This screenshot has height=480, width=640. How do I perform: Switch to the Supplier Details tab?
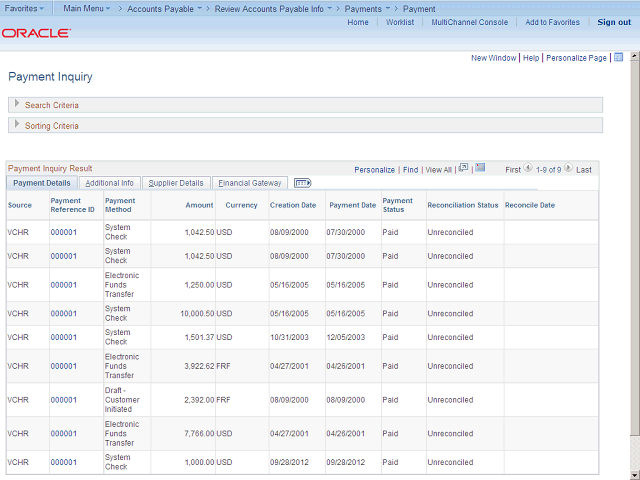pyautogui.click(x=175, y=183)
